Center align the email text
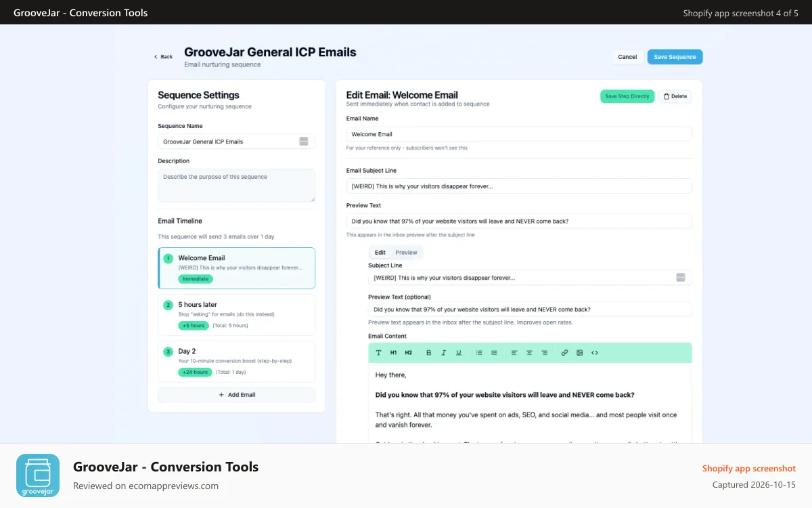 [x=529, y=353]
